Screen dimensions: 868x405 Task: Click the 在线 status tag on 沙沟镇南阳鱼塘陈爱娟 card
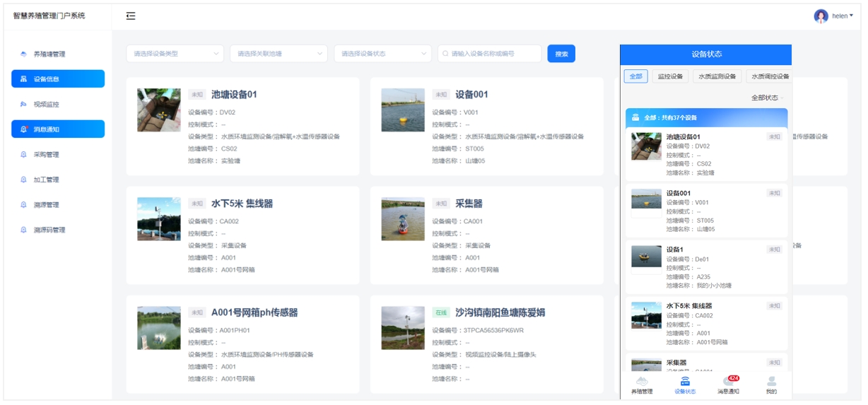pyautogui.click(x=441, y=312)
